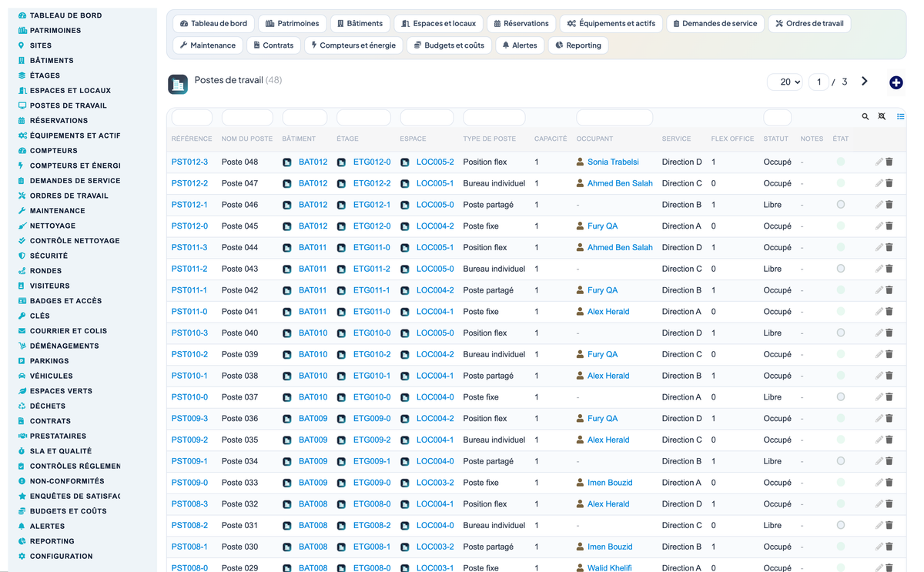Image resolution: width=924 pixels, height=572 pixels.
Task: Click the Référence column filter field
Action: pyautogui.click(x=192, y=118)
